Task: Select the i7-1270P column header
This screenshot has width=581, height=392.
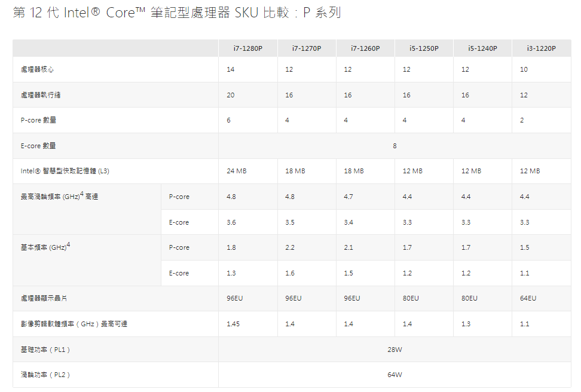Action: click(x=307, y=48)
